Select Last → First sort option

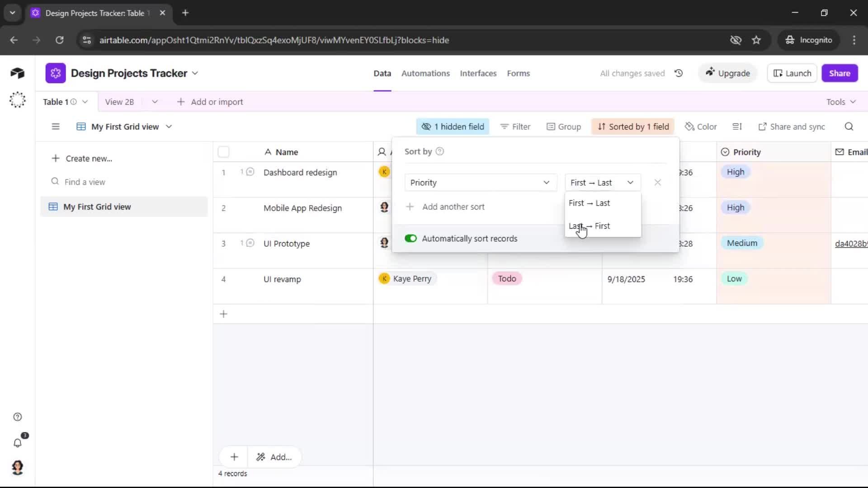[603, 226]
